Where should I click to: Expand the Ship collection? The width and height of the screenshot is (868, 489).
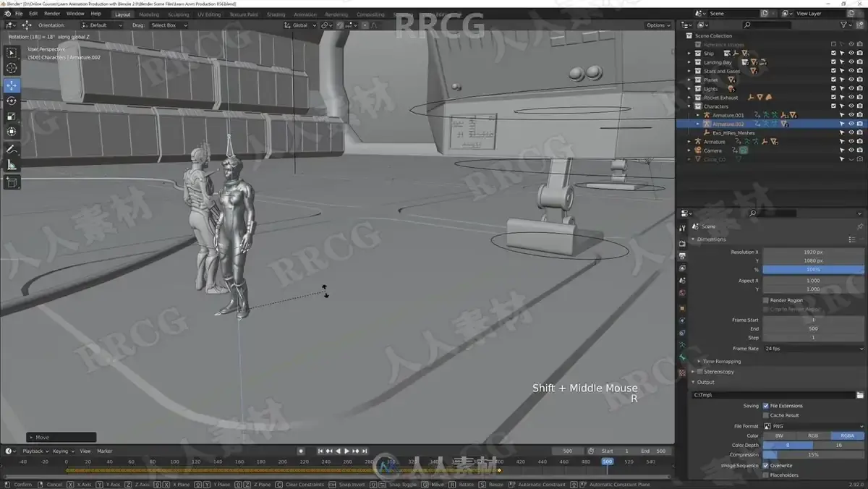(689, 53)
